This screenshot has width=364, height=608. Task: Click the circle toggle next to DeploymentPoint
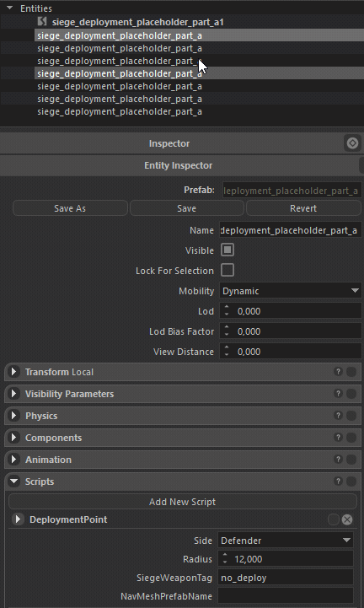click(333, 519)
